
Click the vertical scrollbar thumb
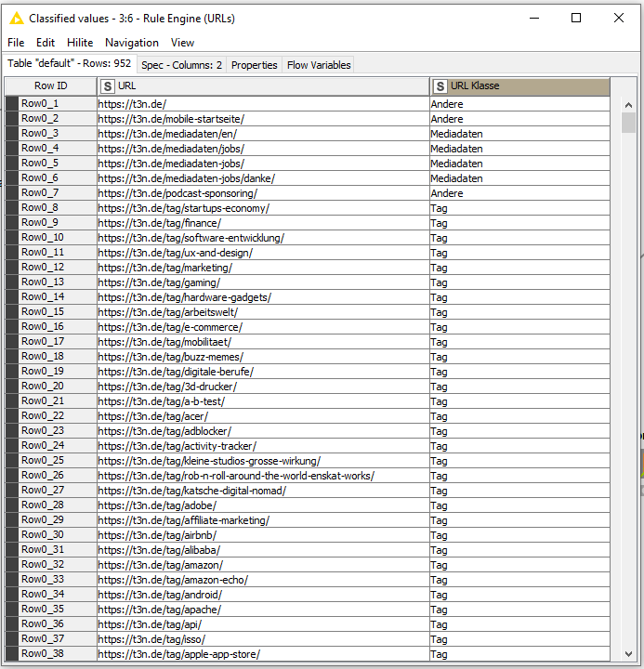628,123
